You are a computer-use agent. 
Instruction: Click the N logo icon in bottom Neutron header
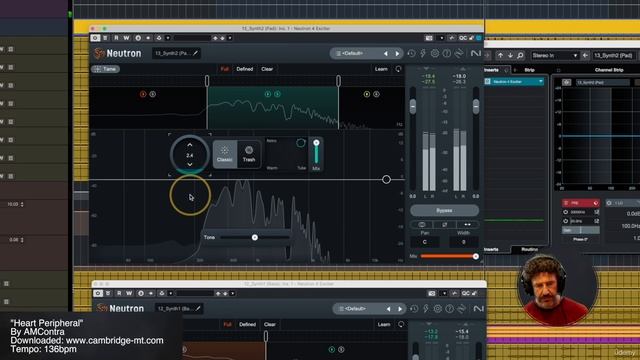(x=478, y=309)
